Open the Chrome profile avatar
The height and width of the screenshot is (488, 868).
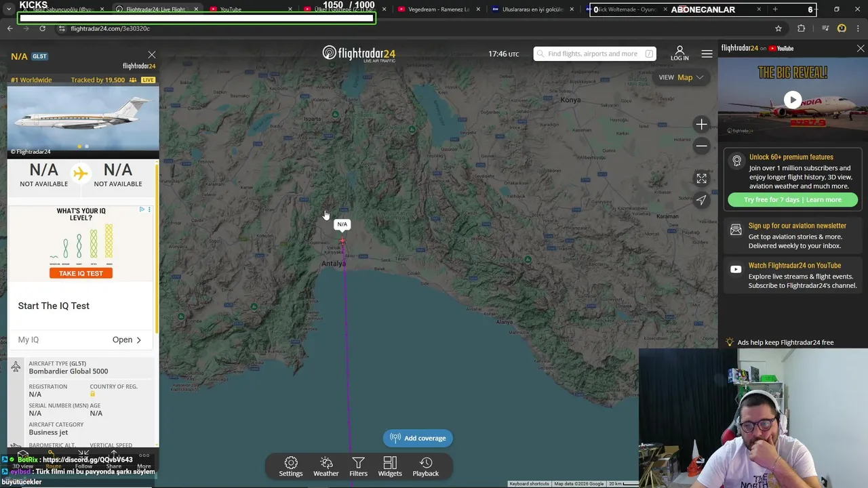(x=842, y=28)
